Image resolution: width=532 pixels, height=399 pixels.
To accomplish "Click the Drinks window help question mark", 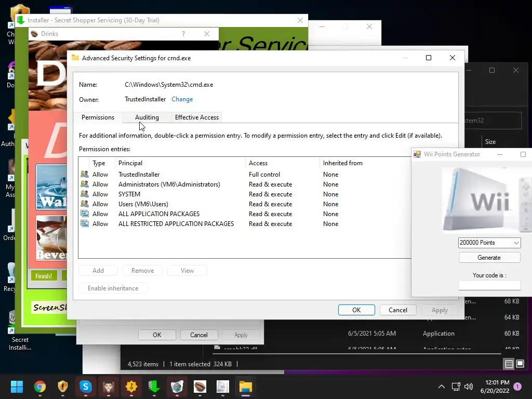I will point(183,34).
